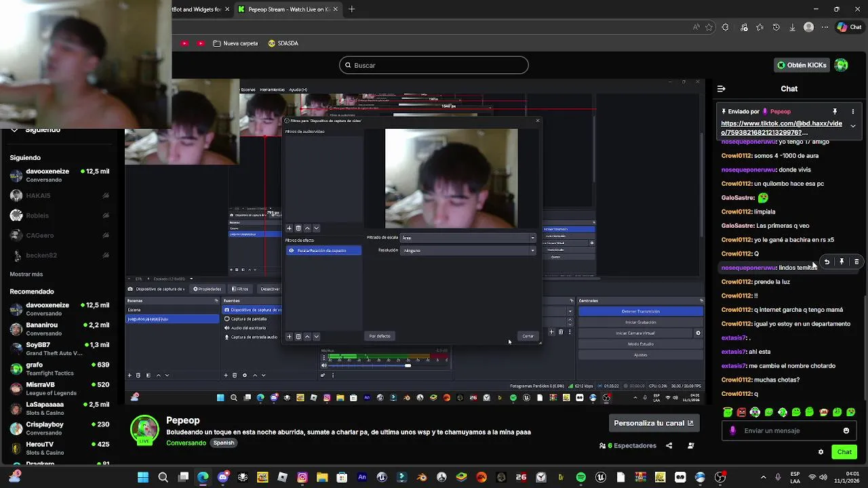Image resolution: width=868 pixels, height=488 pixels.
Task: Click Iniciar Grabación in OBS
Action: 640,323
